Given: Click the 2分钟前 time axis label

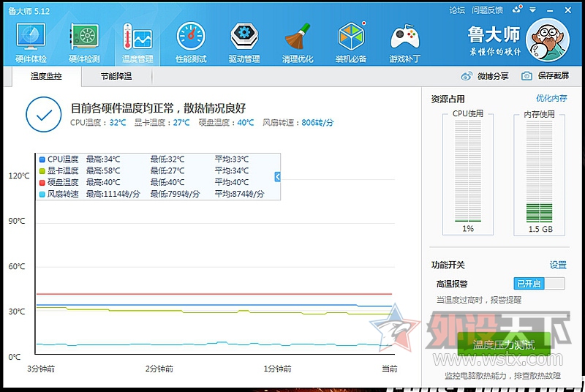Looking at the screenshot, I should coord(159,369).
